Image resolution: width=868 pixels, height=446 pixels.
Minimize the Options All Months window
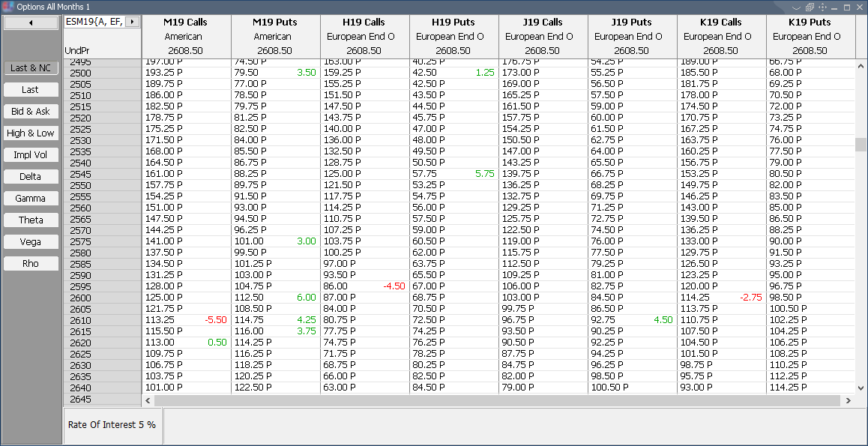pos(835,7)
